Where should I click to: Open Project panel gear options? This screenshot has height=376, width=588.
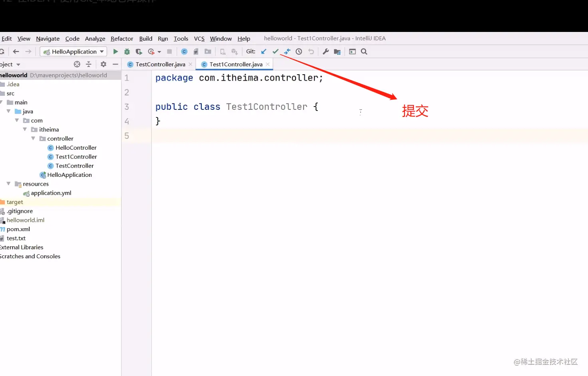coord(103,64)
